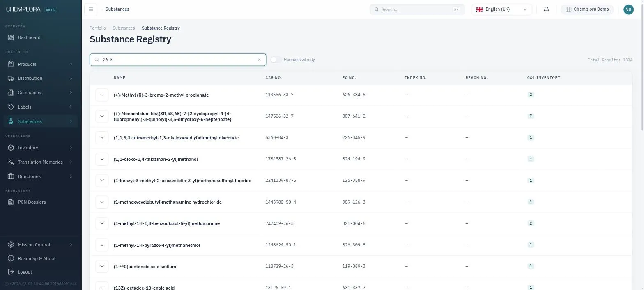Viewport: 644px width, 290px height.
Task: Expand the (1-14C)pentanoic acid sodium row
Action: [x=102, y=266]
